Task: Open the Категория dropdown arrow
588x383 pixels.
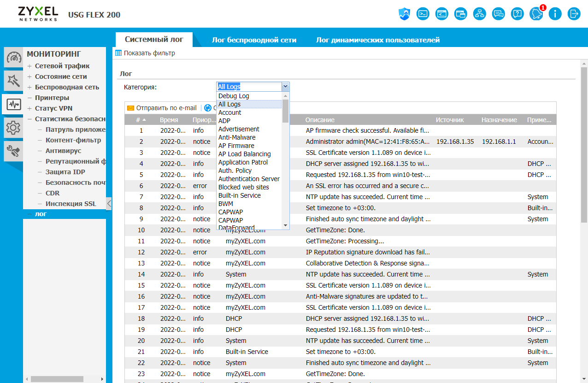Action: (x=285, y=86)
